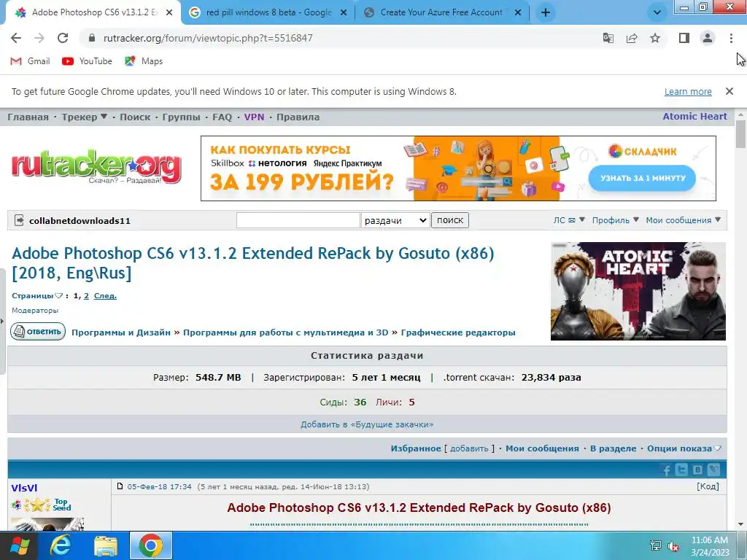
Task: Expand the Мои сообщения dropdown
Action: click(683, 220)
